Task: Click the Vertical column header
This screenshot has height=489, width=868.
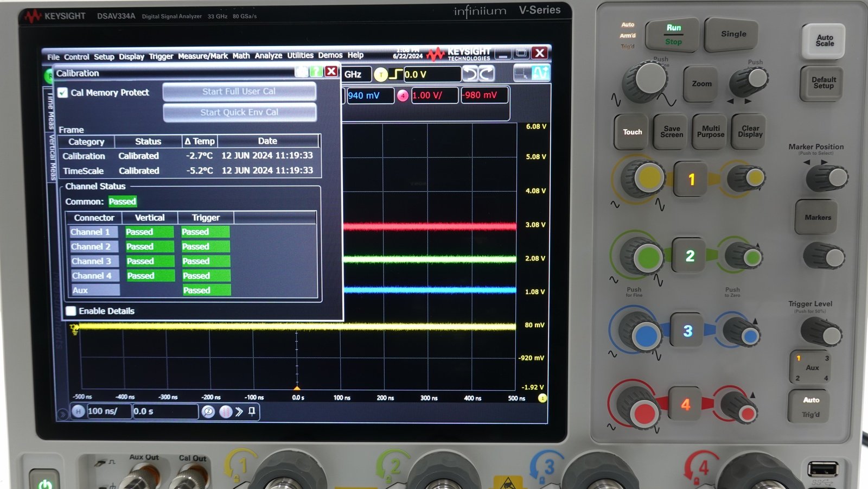Action: pyautogui.click(x=150, y=218)
